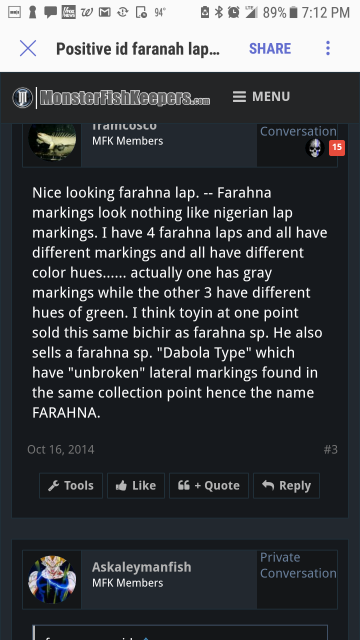Open the #3 post permalink
Screen dimensions: 360x640
tap(331, 450)
